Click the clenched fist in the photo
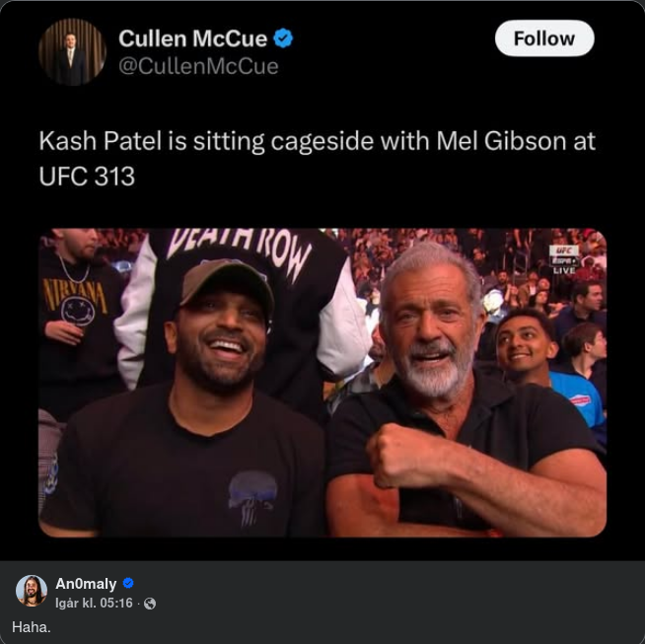This screenshot has height=644, width=645. (x=402, y=454)
